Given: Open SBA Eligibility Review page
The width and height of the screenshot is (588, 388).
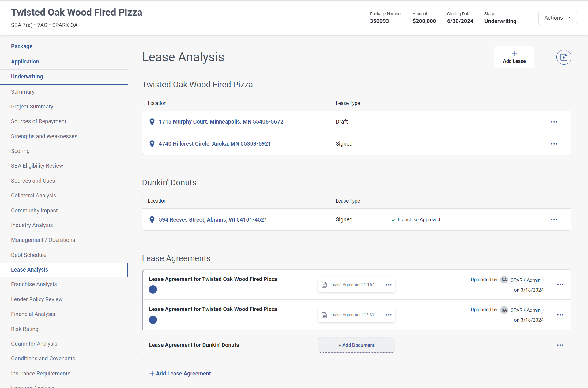Looking at the screenshot, I should click(37, 166).
